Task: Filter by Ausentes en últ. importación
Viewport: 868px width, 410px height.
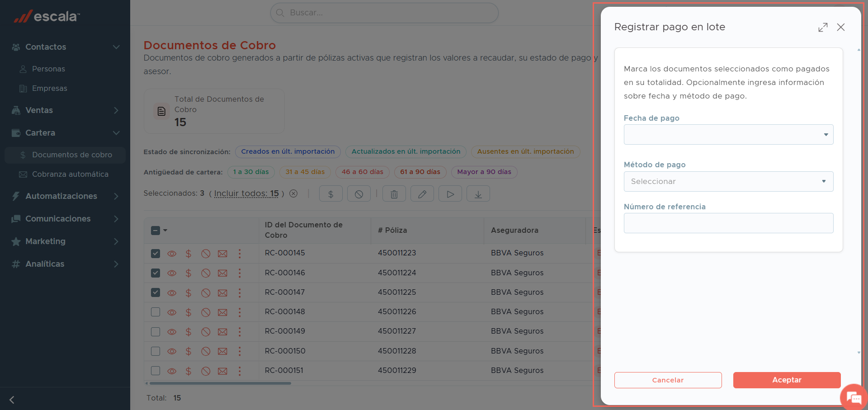Action: click(525, 151)
